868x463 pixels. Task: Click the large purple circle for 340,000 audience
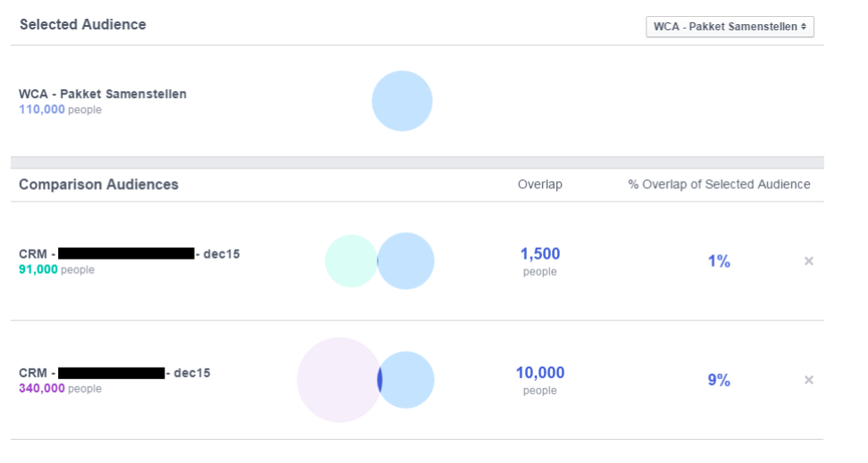(337, 380)
